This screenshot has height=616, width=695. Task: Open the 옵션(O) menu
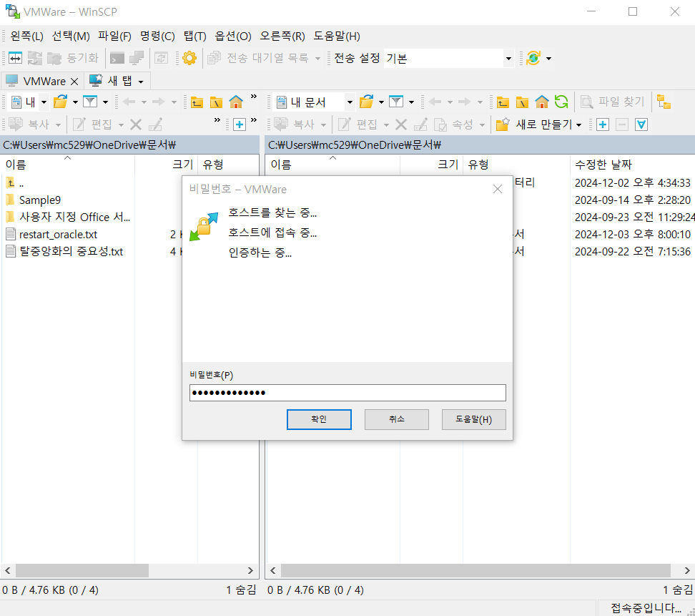233,36
